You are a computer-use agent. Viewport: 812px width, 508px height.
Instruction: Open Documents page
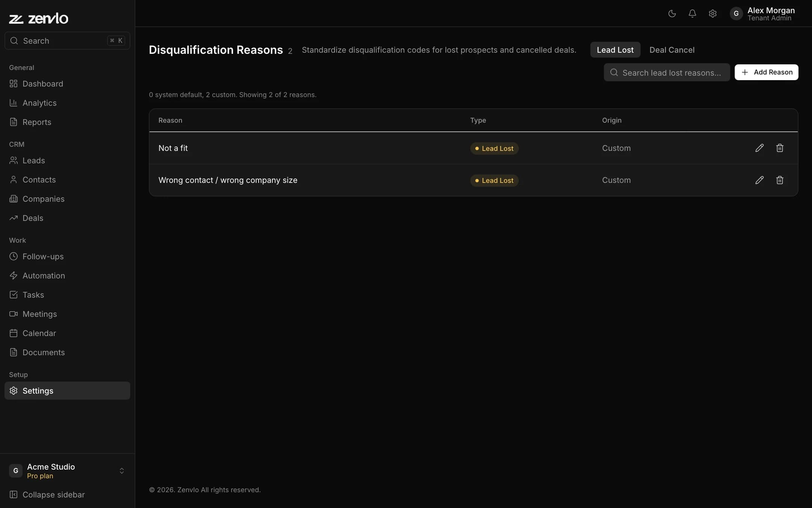67,352
